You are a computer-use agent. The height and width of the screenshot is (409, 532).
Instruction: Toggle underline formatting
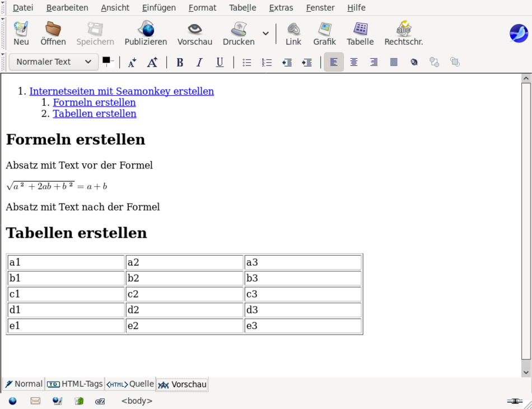220,62
